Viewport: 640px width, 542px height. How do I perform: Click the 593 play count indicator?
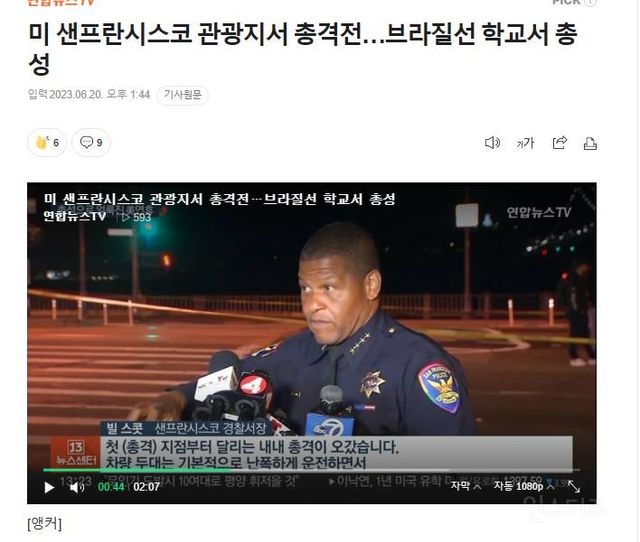pos(137,217)
